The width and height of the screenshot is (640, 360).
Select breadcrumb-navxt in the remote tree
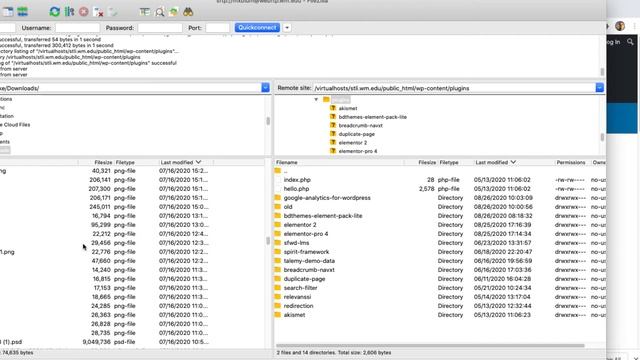click(360, 125)
